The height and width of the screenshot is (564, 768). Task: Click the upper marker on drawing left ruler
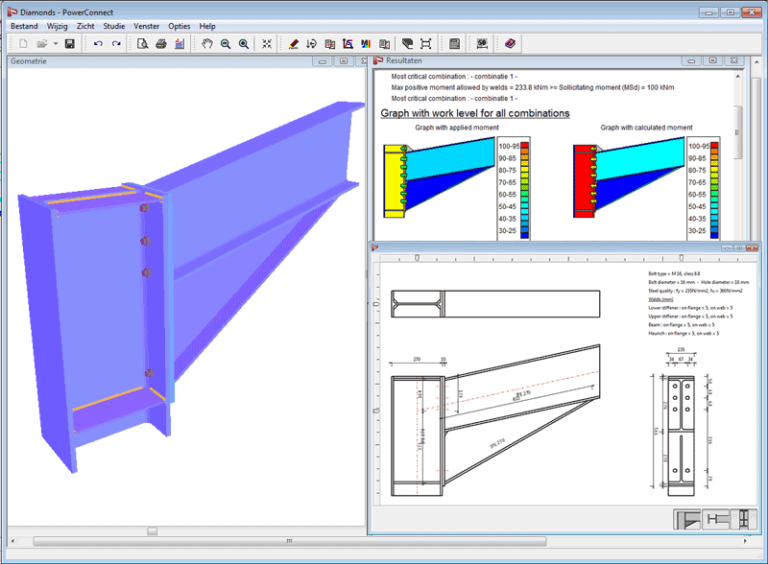376,304
